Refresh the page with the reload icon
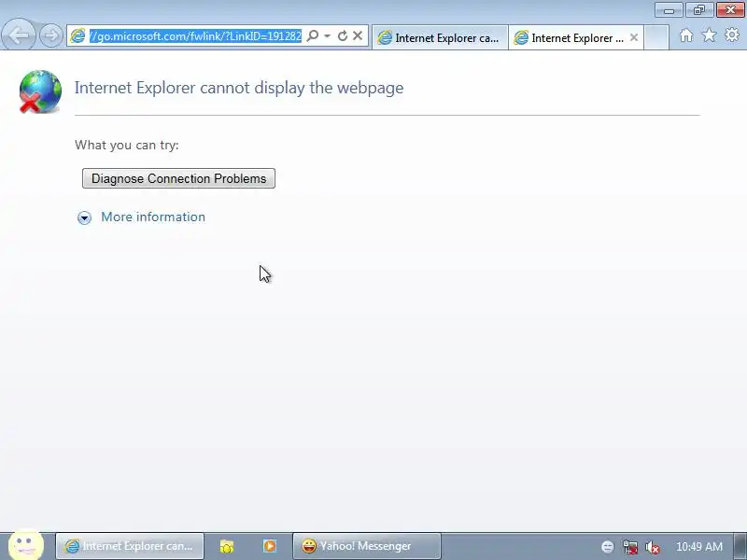 pyautogui.click(x=342, y=35)
